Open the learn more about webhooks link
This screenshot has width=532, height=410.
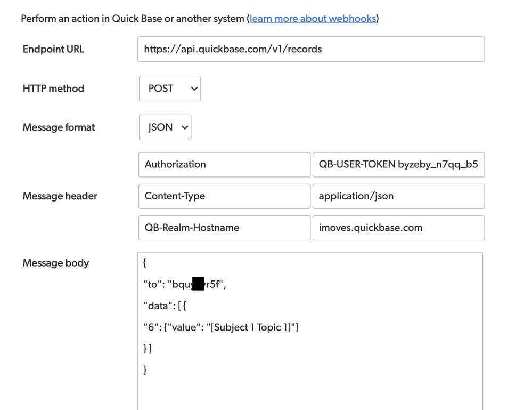(x=313, y=18)
